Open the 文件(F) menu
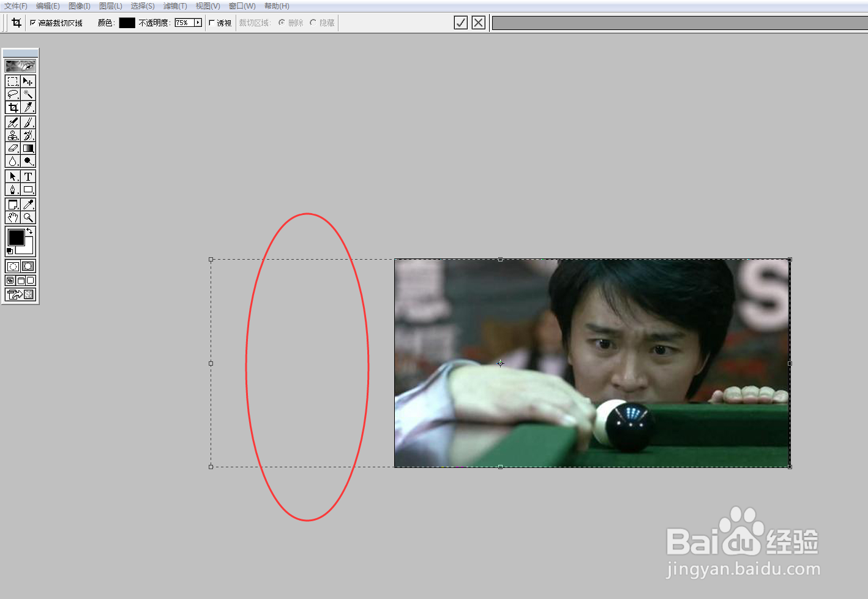 [16, 6]
